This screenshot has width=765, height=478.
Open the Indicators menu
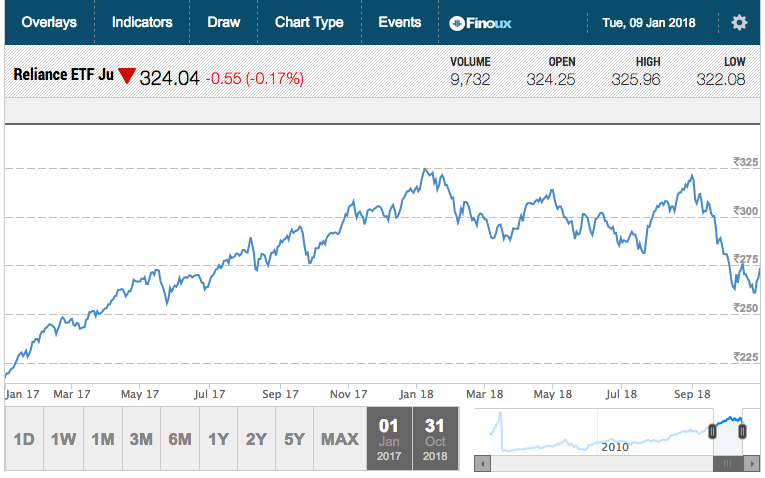[142, 22]
